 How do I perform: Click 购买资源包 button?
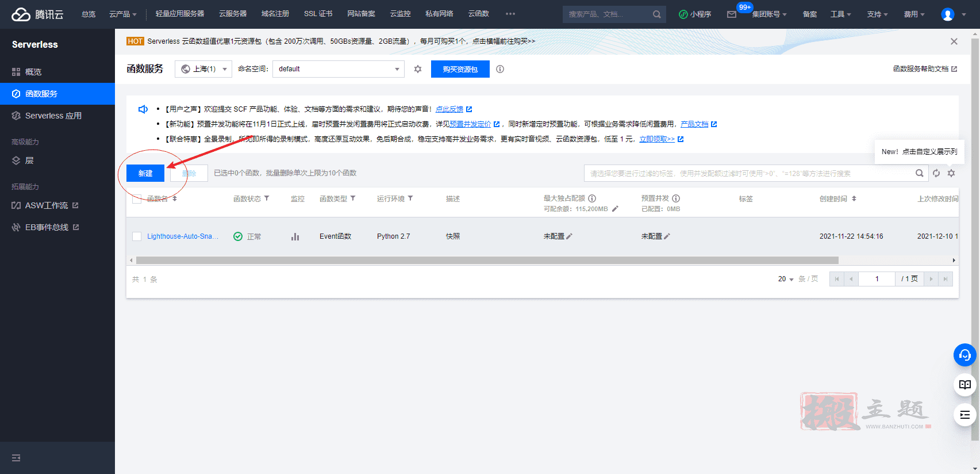tap(460, 69)
